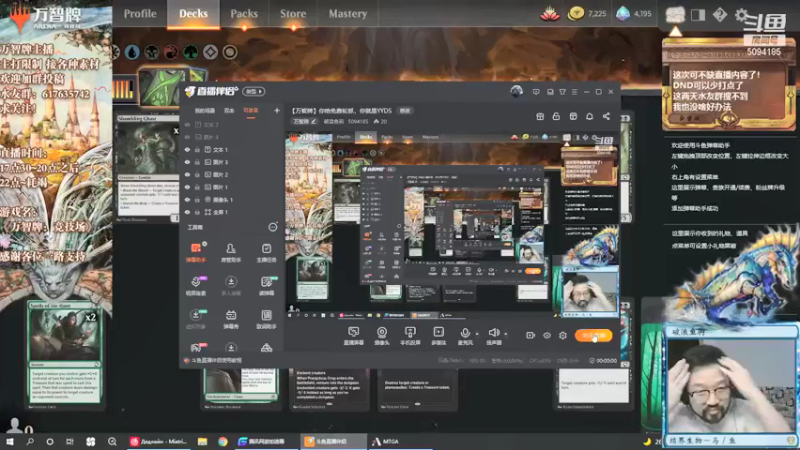Select Spoils of the Hunt card thumbnail
This screenshot has width=800, height=450.
click(64, 355)
